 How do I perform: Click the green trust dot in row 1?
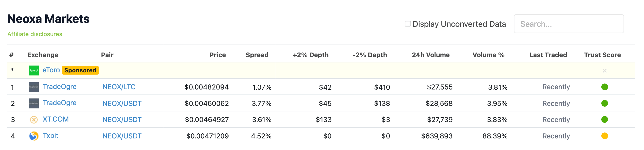pos(604,87)
